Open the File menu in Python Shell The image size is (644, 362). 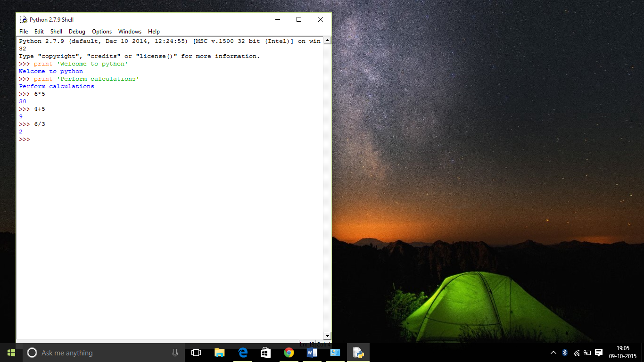point(24,32)
